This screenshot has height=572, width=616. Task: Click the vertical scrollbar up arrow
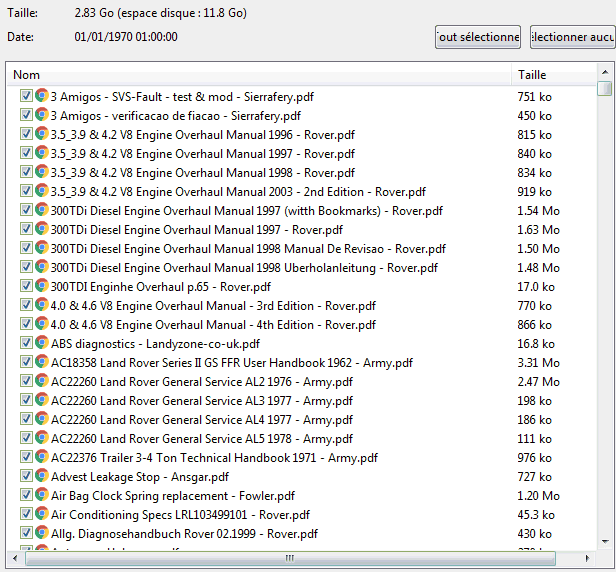(605, 72)
